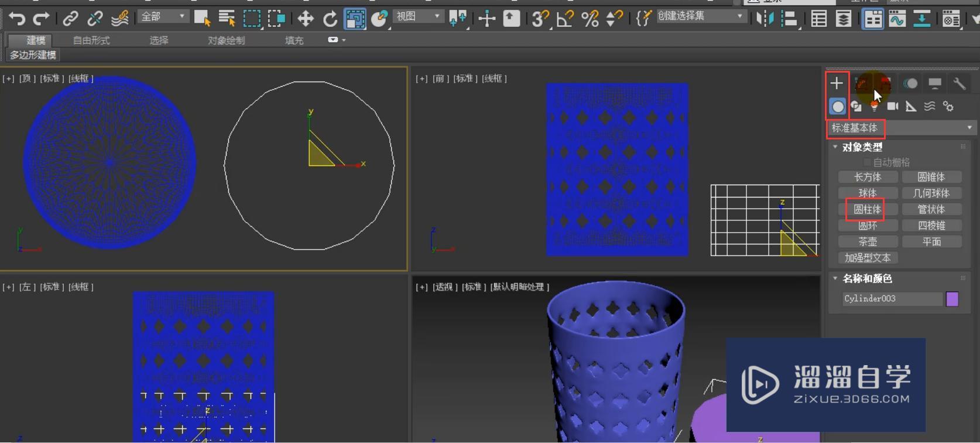Open the 多边形建模 panel
Image resolution: width=980 pixels, height=443 pixels.
33,55
